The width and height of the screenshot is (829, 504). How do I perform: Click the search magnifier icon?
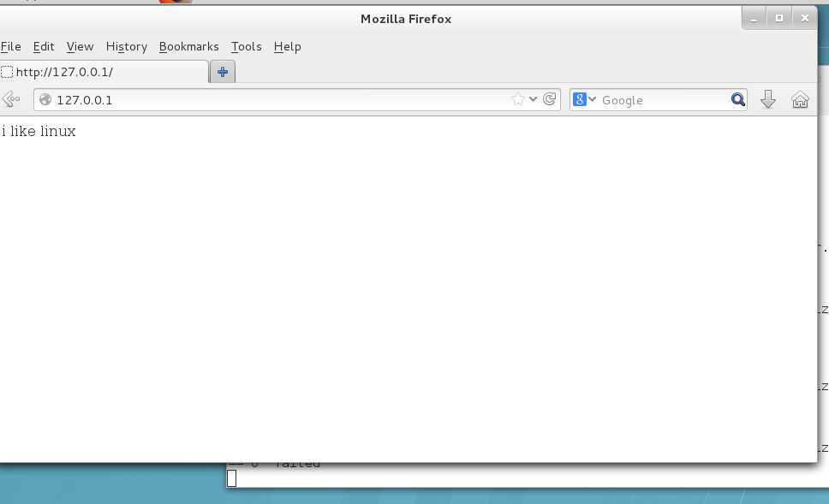coord(738,100)
